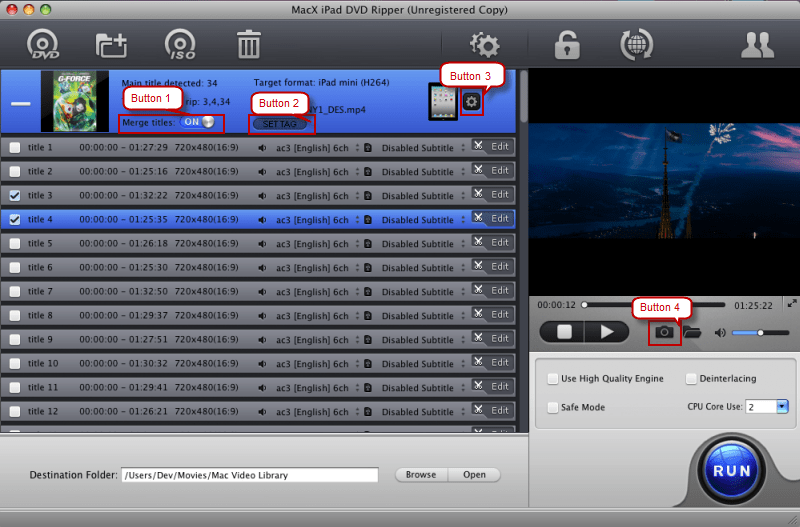Screen dimensions: 800x527
Task: Click the preview timeline seek slider
Action: [x=655, y=305]
